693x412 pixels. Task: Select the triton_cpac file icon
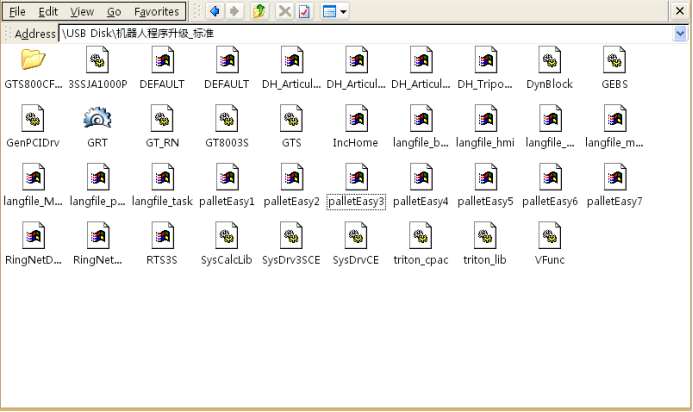click(x=420, y=235)
